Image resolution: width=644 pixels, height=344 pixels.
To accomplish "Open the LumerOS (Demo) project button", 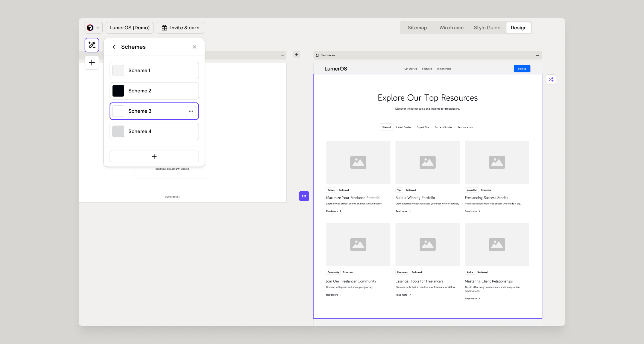I will [x=129, y=28].
